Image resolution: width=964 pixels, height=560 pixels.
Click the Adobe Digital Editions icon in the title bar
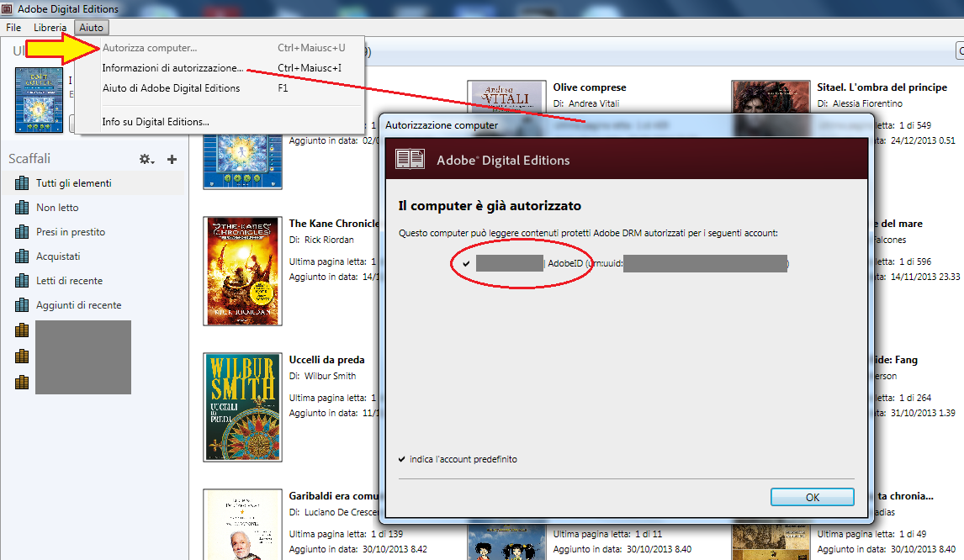click(x=7, y=8)
